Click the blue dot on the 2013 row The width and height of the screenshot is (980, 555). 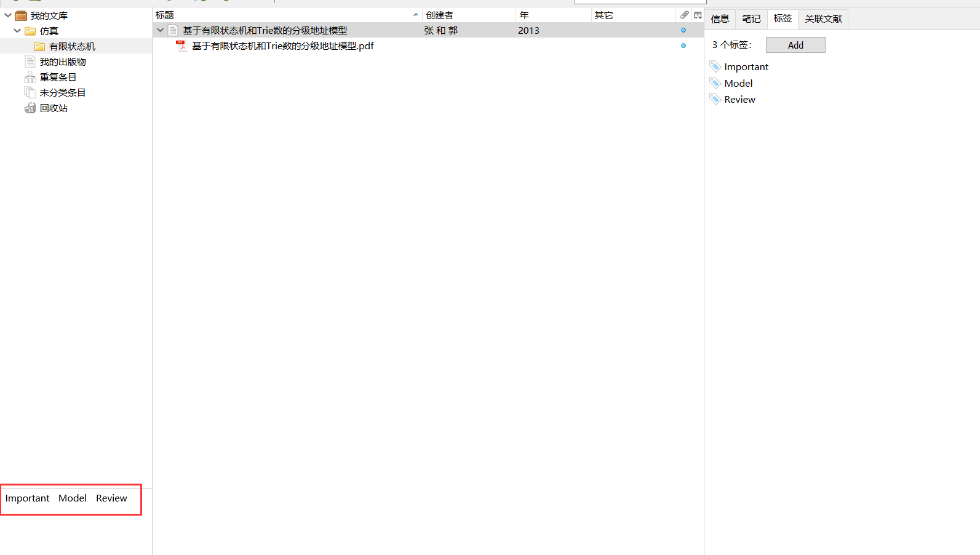(683, 30)
